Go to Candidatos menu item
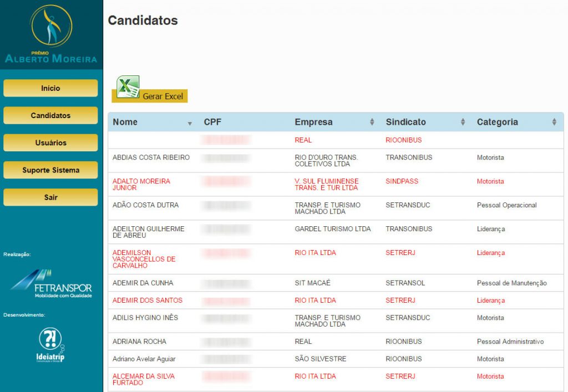 pos(50,115)
